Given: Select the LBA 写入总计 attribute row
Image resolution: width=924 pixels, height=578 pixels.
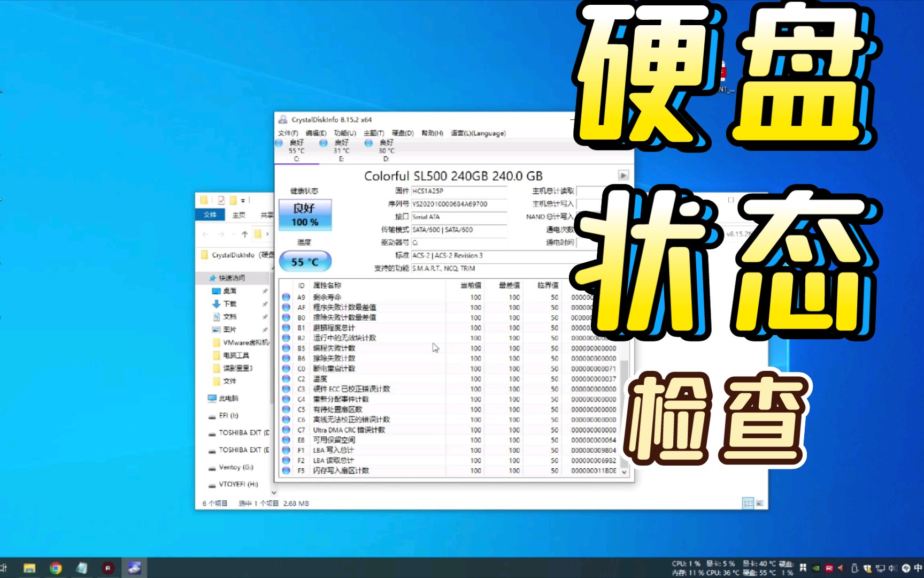Looking at the screenshot, I should (x=449, y=450).
